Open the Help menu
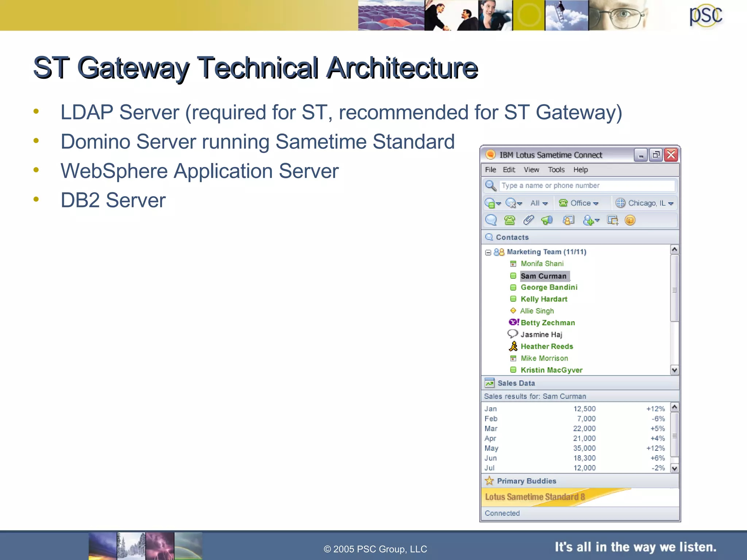 (581, 170)
